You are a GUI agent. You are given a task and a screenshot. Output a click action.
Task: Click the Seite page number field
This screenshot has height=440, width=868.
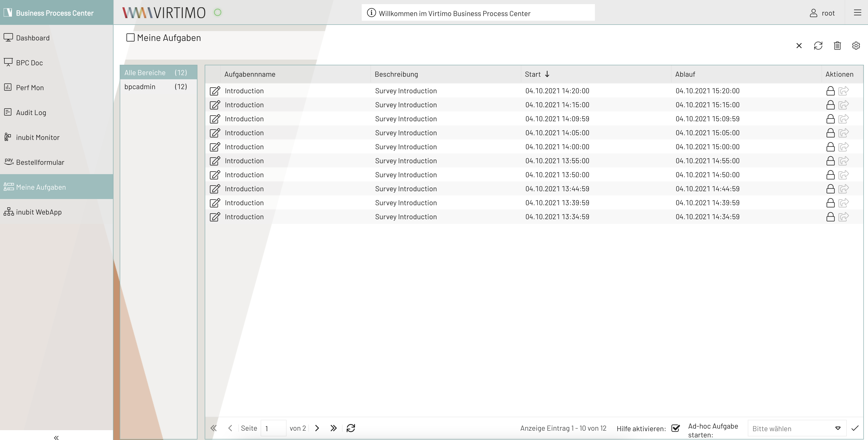273,429
